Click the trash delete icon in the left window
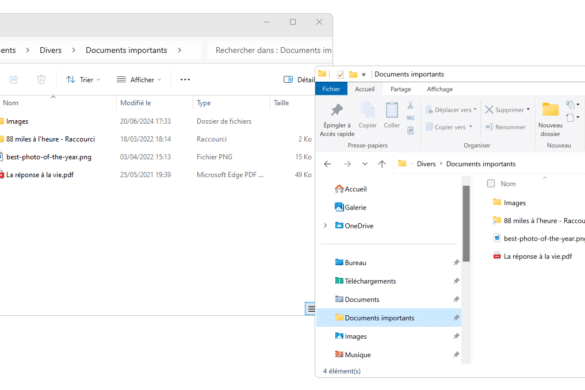The height and width of the screenshot is (390, 585). click(x=41, y=79)
